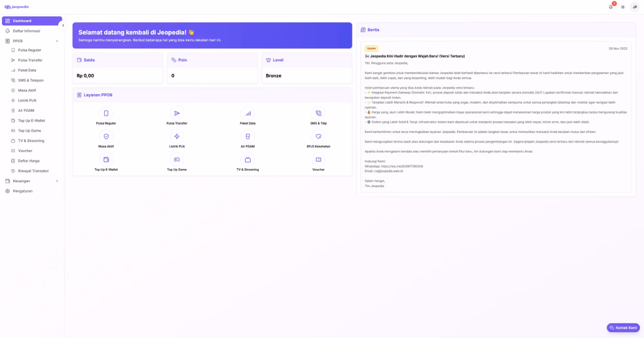Viewport: 644px width, 338px height.
Task: Expand the Pengaturan sidebar entry
Action: tap(32, 191)
